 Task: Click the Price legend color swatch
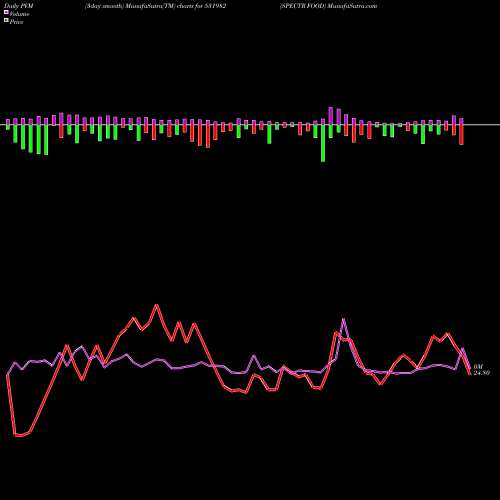tap(6, 21)
